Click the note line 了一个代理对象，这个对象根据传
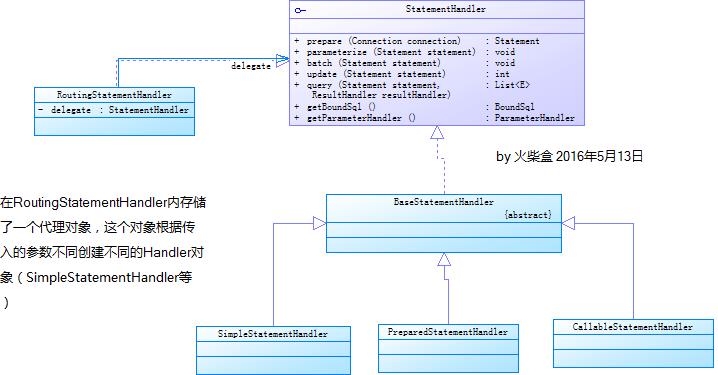Screen dimensions: 718x375 pyautogui.click(x=98, y=227)
